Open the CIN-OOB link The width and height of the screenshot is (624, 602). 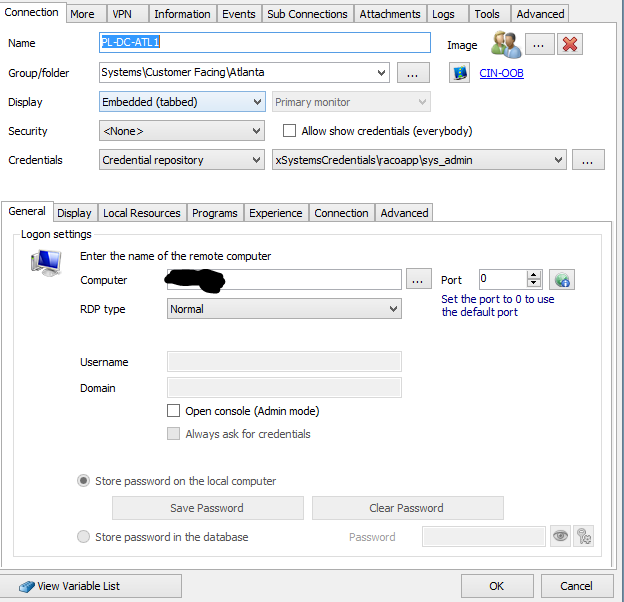[501, 73]
